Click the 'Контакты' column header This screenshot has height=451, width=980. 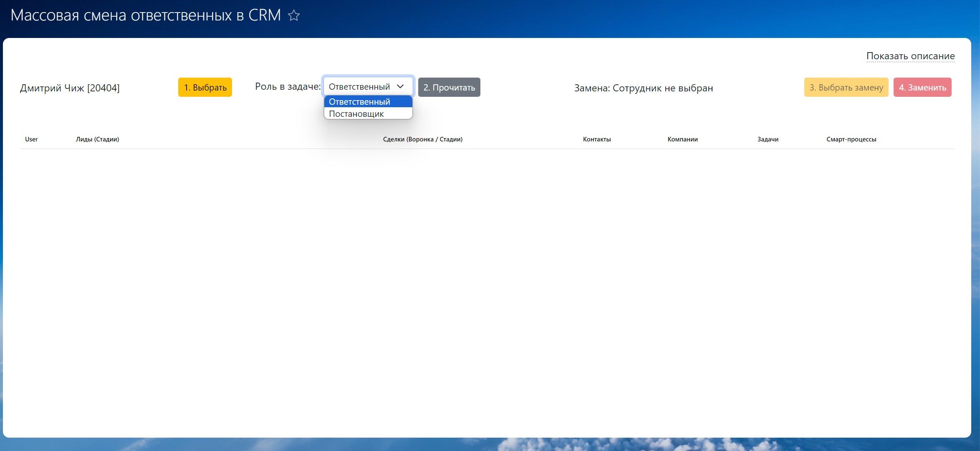pos(596,139)
